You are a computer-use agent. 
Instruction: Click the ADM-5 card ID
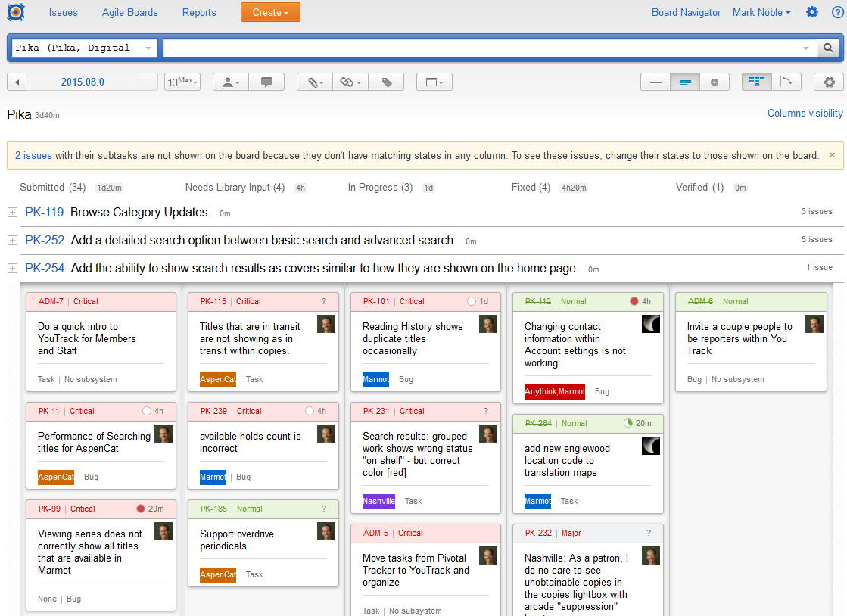click(x=376, y=533)
